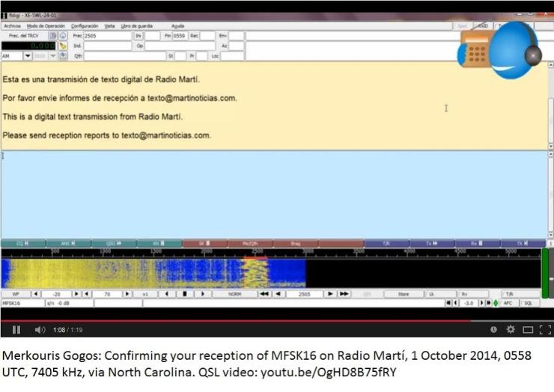Decrease waterfall range value 70
Image resolution: width=554 pixels, height=392 pixels.
coord(87,294)
